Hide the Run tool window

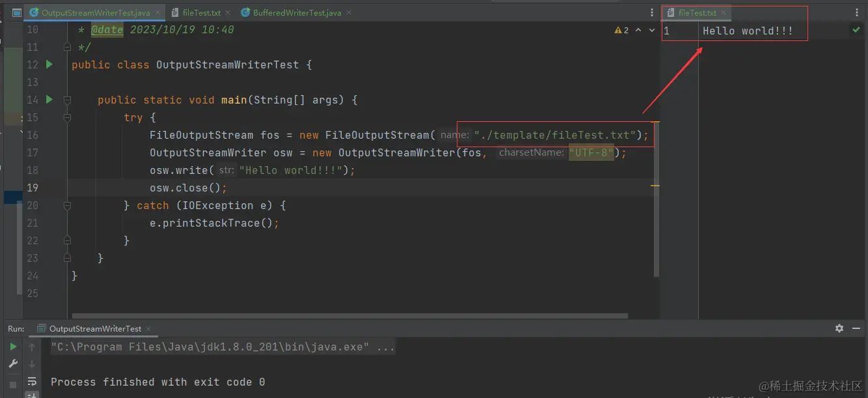click(x=856, y=329)
